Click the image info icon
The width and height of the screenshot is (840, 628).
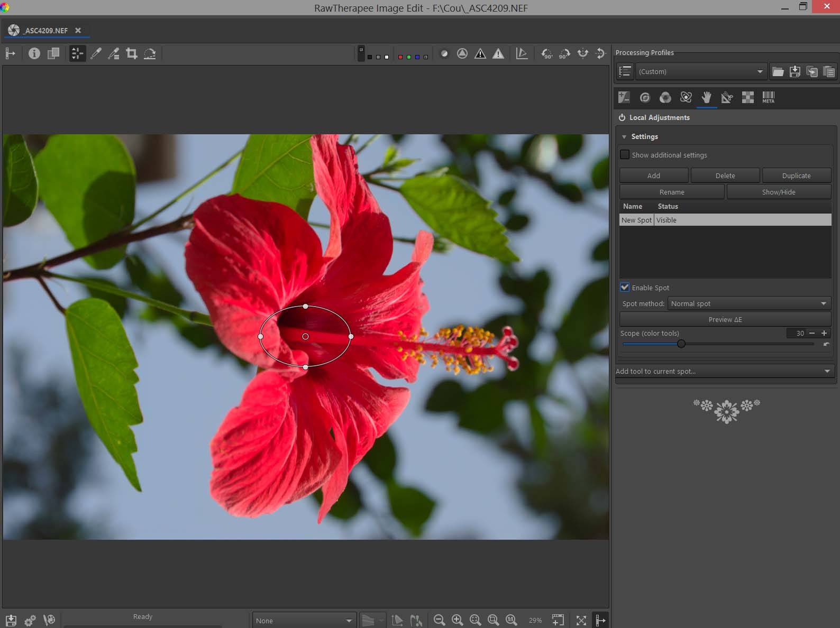click(34, 53)
